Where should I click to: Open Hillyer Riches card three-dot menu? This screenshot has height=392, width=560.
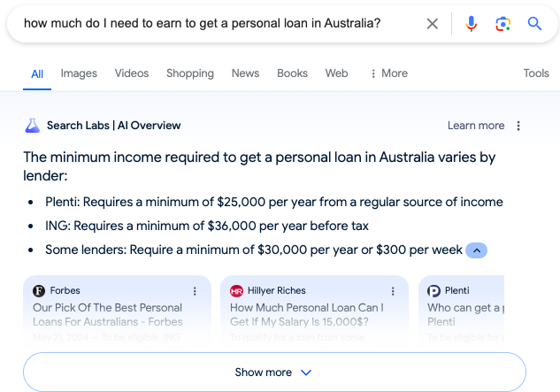(x=392, y=291)
